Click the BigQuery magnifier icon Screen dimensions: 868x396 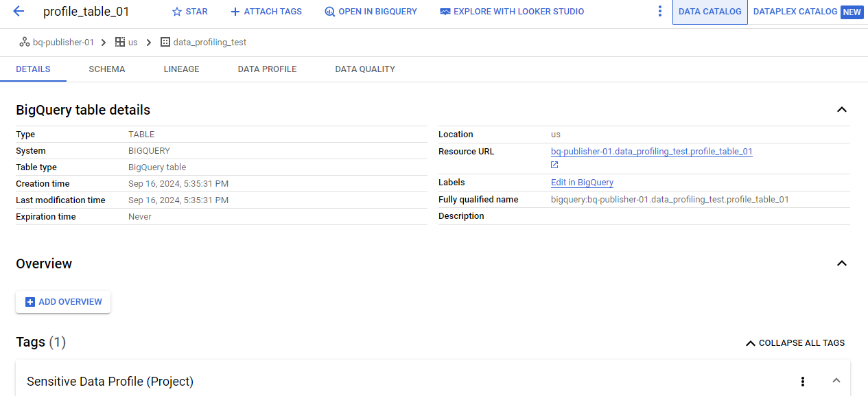tap(329, 12)
